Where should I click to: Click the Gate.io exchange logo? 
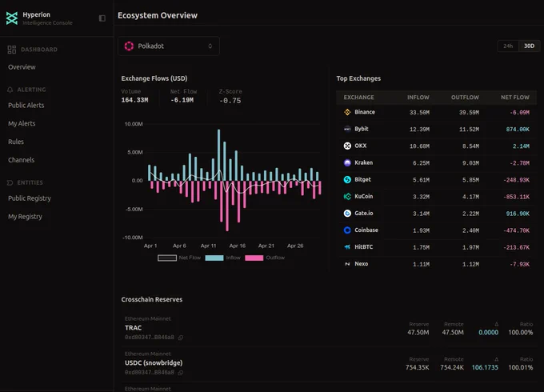[347, 214]
